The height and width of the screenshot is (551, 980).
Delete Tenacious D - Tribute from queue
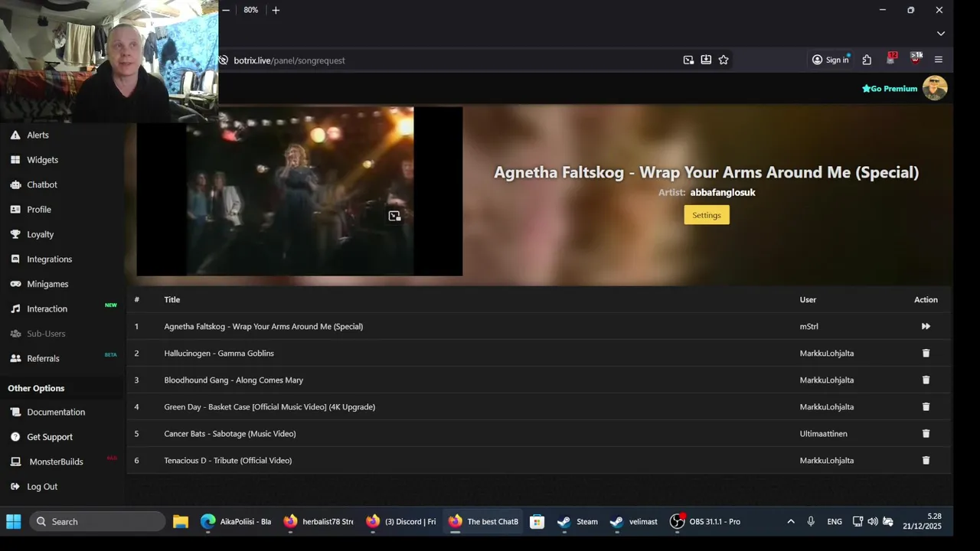point(926,461)
